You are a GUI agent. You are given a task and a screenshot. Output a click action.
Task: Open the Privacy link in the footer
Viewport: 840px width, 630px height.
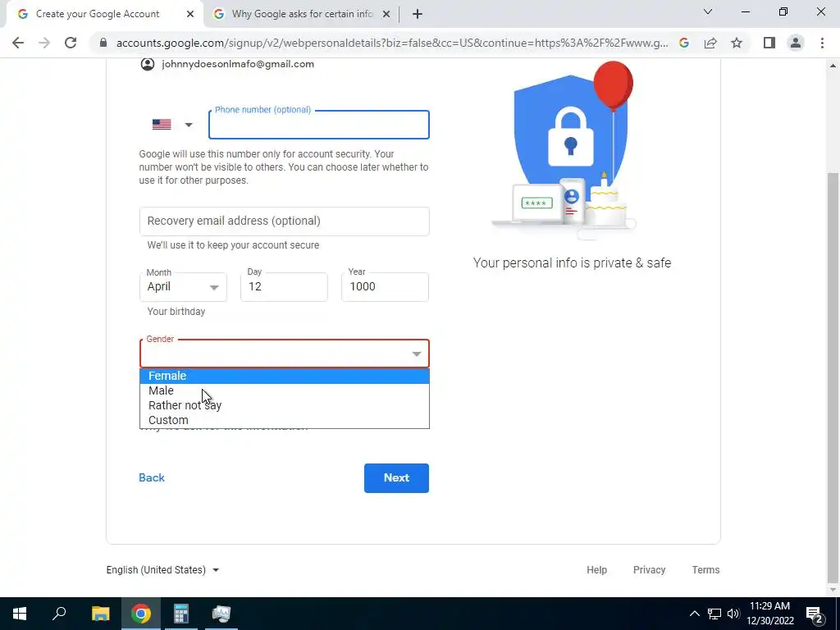[649, 569]
